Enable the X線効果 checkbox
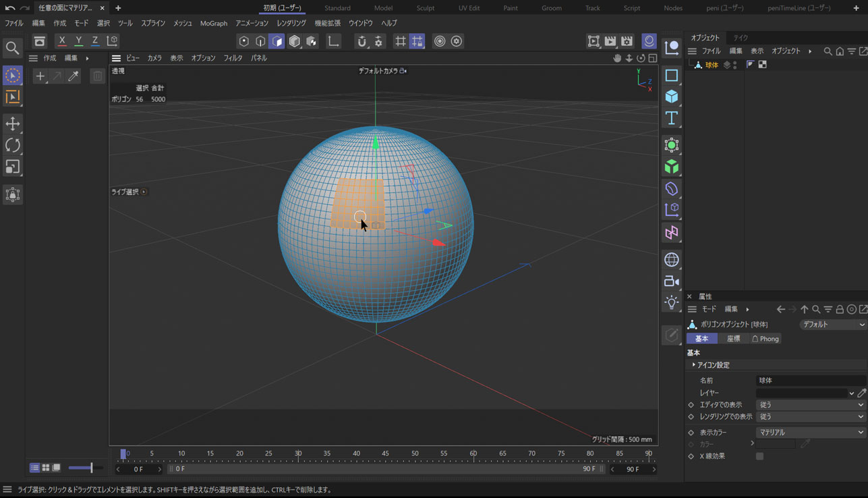This screenshot has width=868, height=498. 759,456
